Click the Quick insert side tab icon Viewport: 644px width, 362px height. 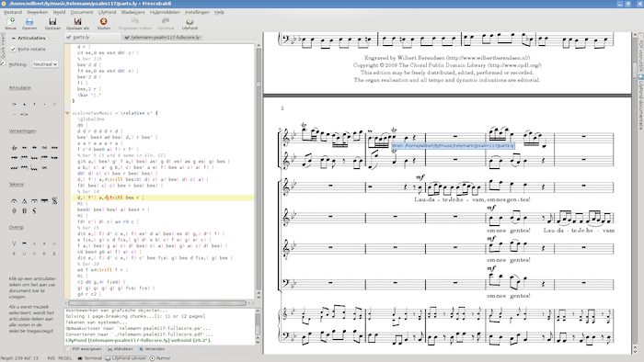3,63
